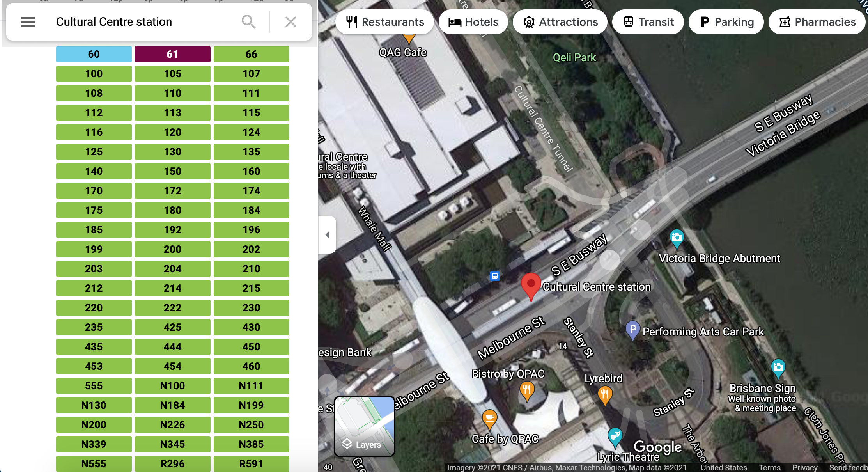
Task: Clear the search with the X icon
Action: (291, 22)
